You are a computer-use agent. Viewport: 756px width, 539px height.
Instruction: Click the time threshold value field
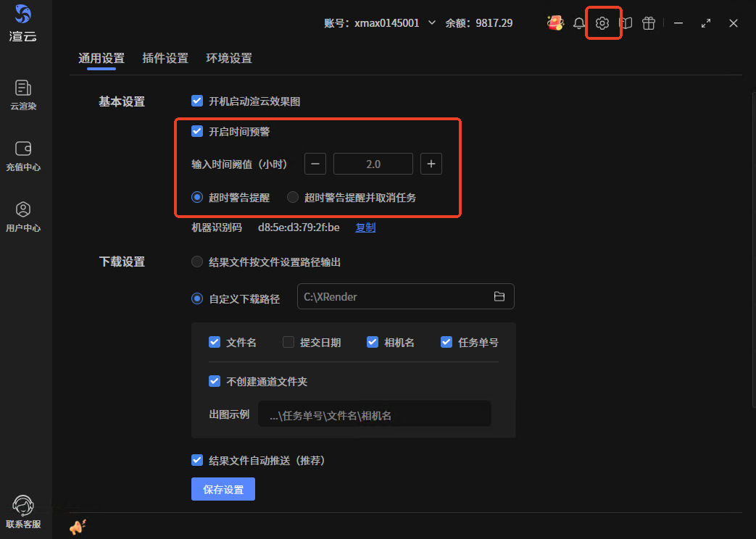point(373,164)
